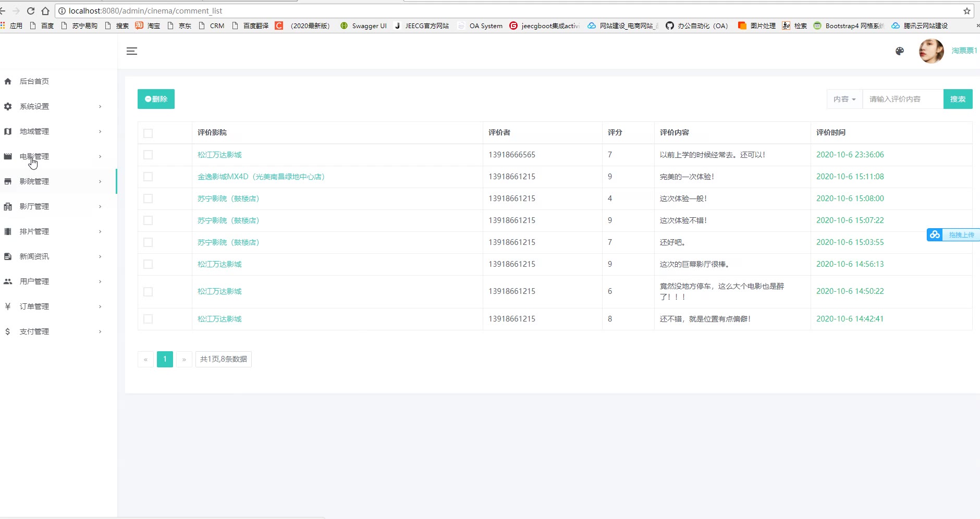Screen dimensions: 980x519
Task: Bookmark this page with star icon
Action: (966, 11)
